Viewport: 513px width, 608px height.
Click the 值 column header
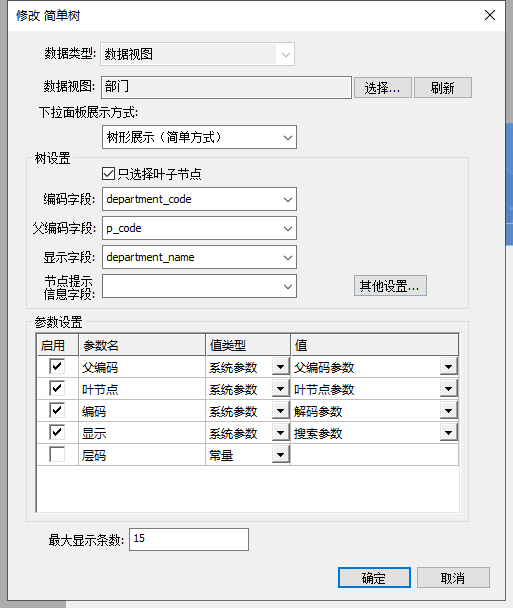375,345
